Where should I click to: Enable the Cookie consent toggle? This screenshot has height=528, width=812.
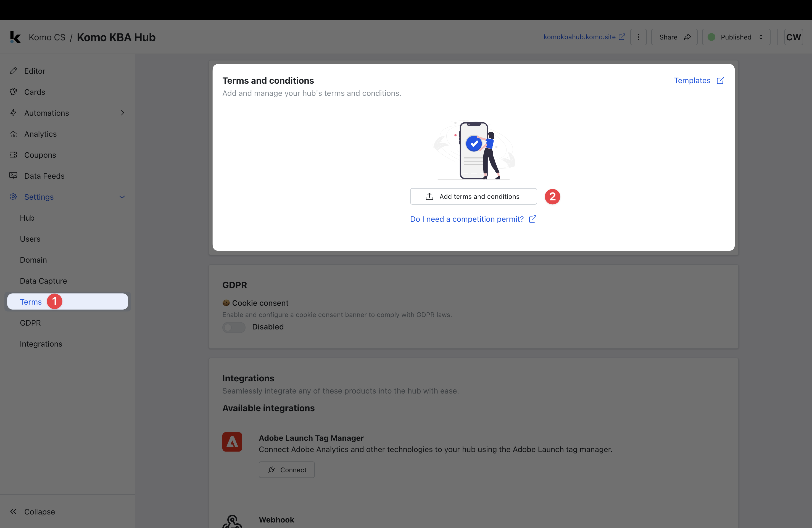(x=234, y=327)
